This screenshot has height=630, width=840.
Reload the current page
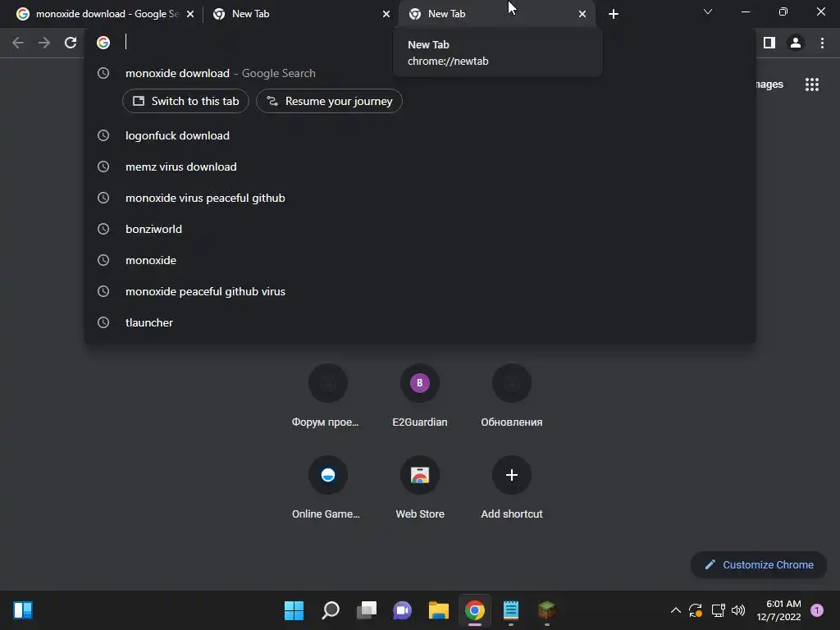click(x=71, y=43)
